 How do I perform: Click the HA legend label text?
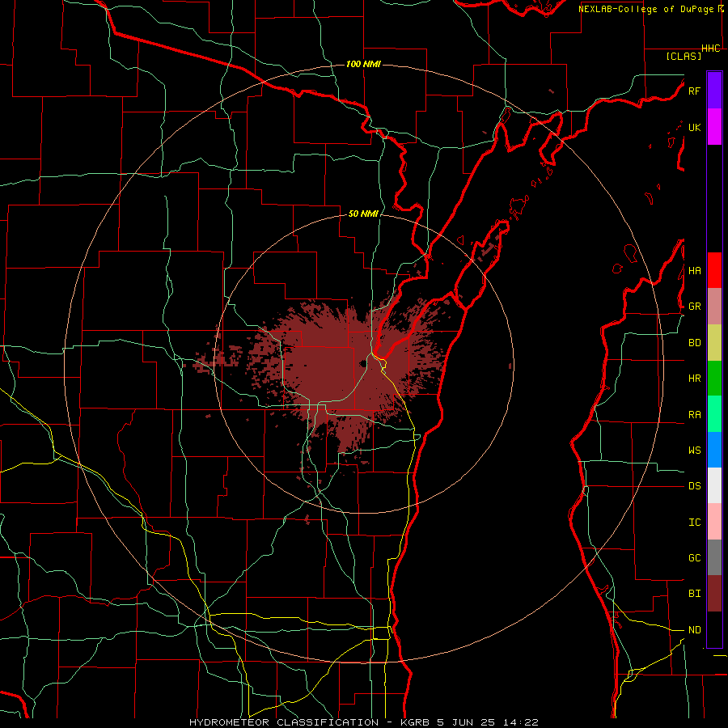click(x=694, y=271)
